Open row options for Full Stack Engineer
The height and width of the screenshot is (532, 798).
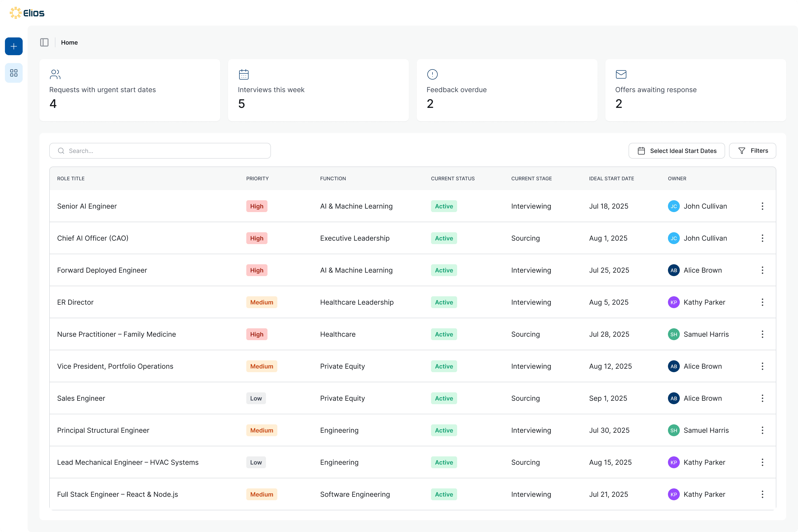762,494
